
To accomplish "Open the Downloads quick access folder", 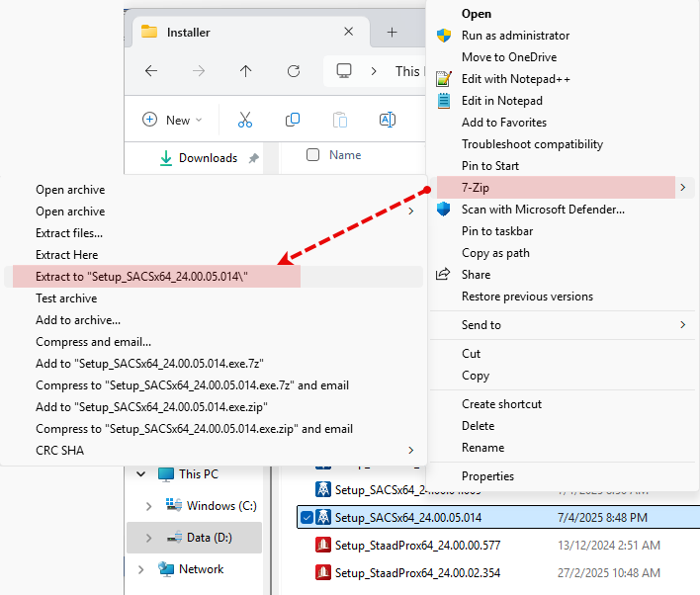I will tap(208, 158).
